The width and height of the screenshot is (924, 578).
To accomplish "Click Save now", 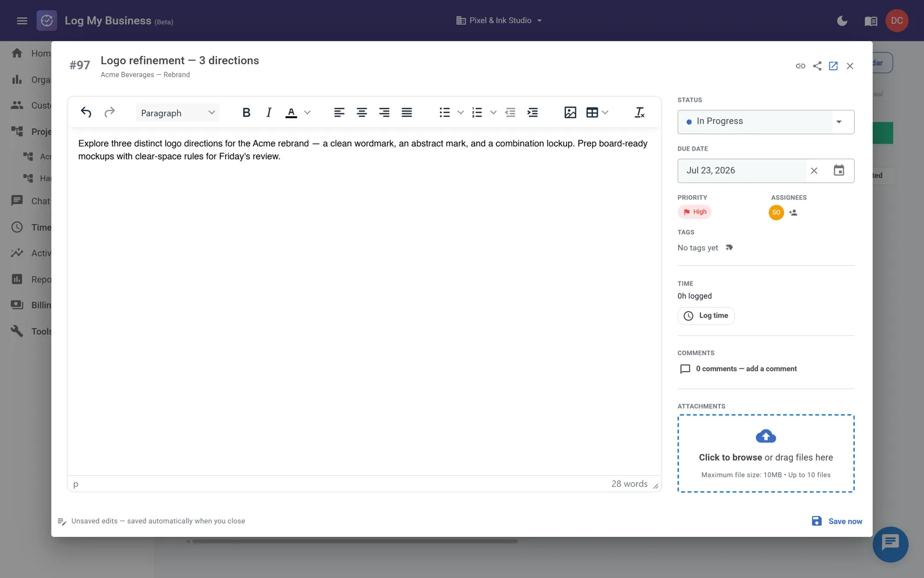I will point(837,521).
